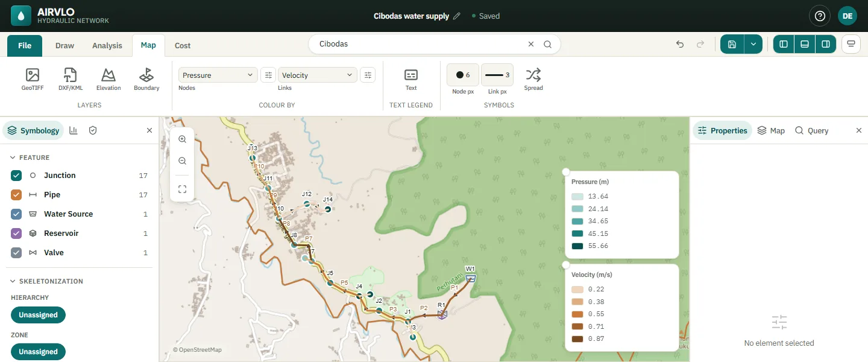Viewport: 868px width, 362px height.
Task: Close the Properties side panel
Action: [x=859, y=130]
